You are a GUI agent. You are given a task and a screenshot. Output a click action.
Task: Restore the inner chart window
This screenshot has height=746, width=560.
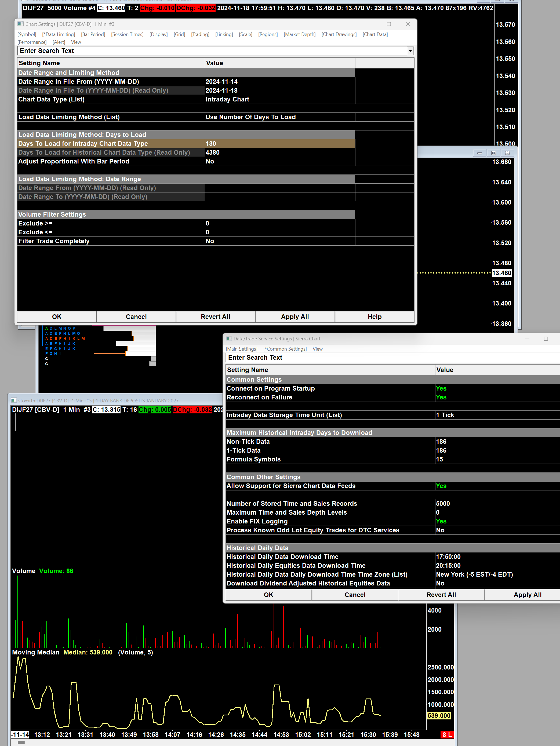tap(493, 153)
